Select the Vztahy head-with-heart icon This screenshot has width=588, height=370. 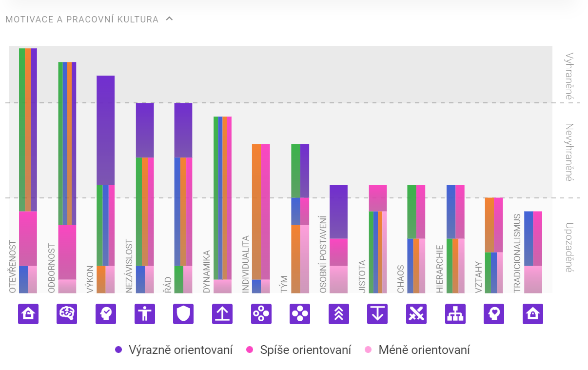pyautogui.click(x=494, y=314)
